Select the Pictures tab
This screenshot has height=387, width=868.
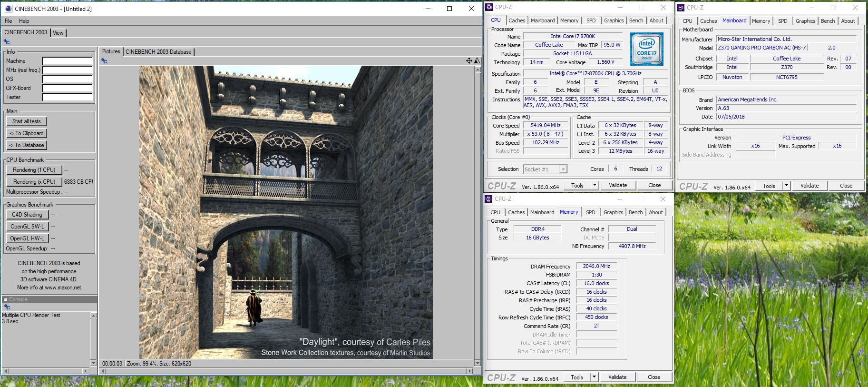pyautogui.click(x=111, y=51)
